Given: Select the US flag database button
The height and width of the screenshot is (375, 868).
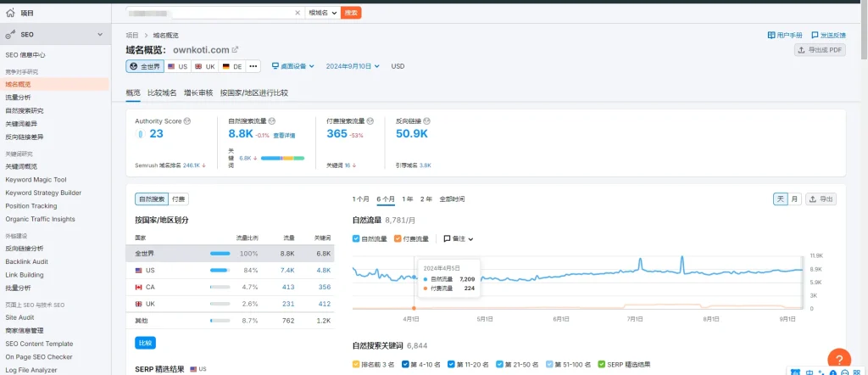Looking at the screenshot, I should (178, 66).
